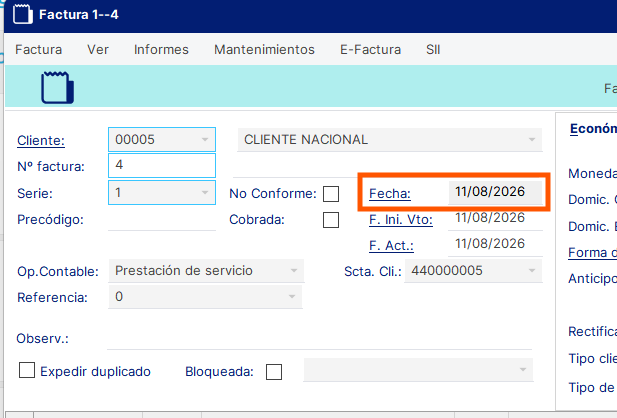
Task: Click the Económ heading in right panel
Action: pos(593,129)
